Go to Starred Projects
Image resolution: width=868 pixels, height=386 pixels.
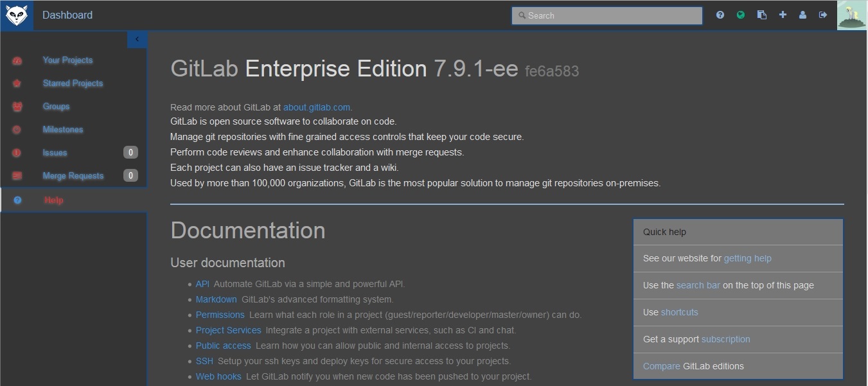click(73, 83)
